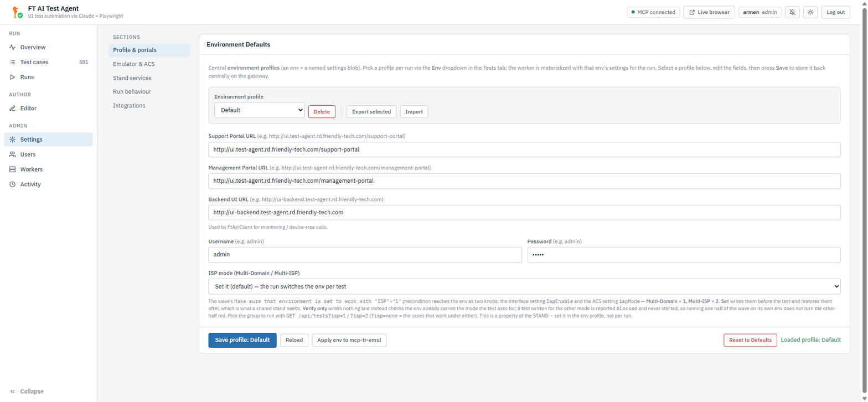
Task: Click the Settings gear icon in sidebar
Action: coord(12,140)
